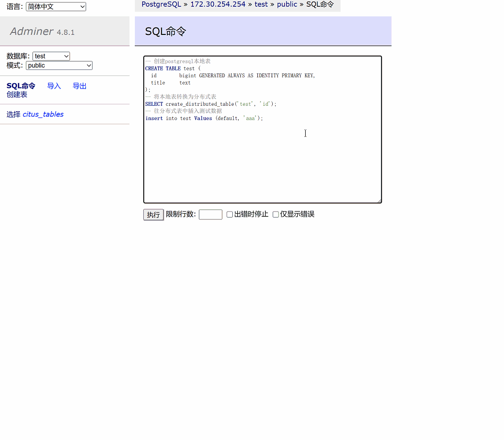Screen dimensions: 504x440
Task: Open the 导出 export page
Action: tap(79, 86)
